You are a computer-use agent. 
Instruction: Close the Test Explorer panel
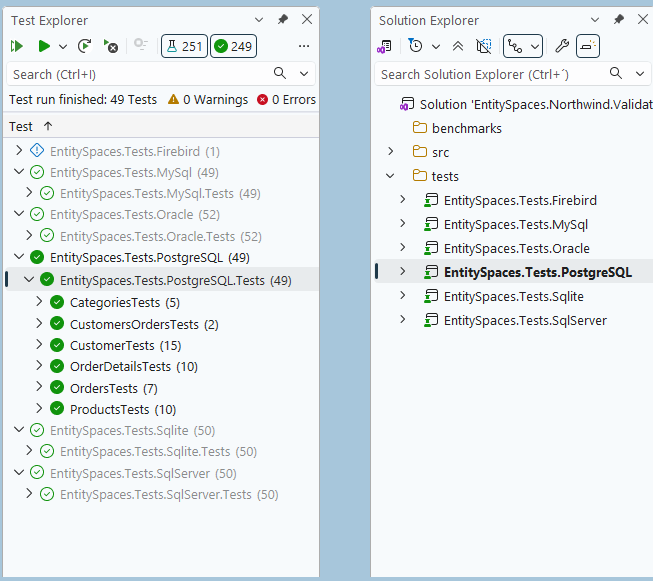tap(307, 19)
